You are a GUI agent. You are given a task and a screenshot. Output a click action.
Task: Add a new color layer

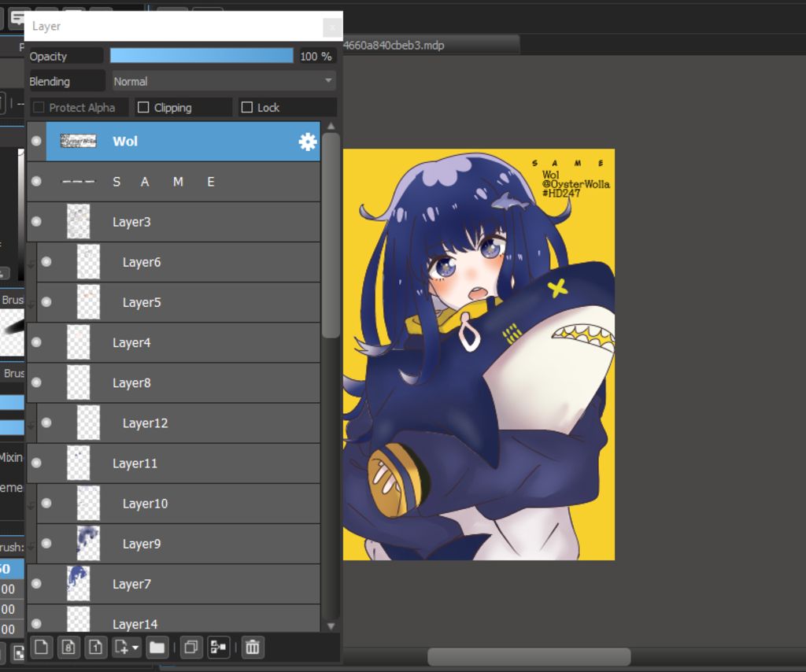(x=42, y=648)
